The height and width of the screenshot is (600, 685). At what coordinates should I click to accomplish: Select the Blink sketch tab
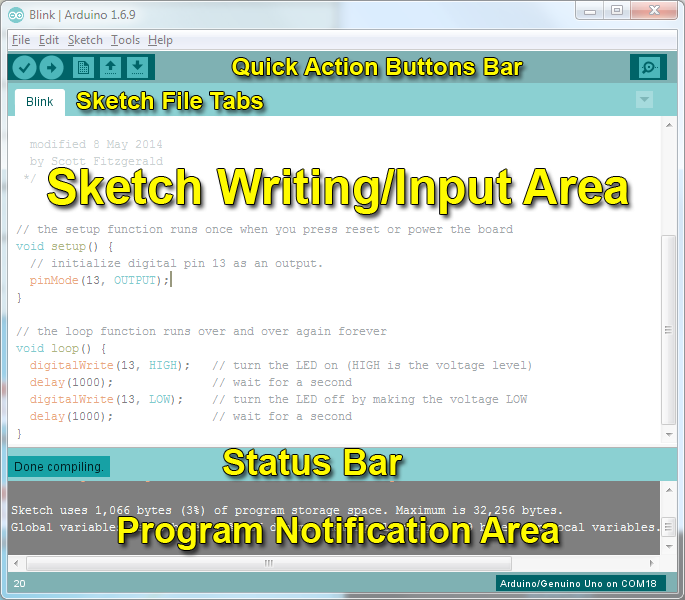[40, 102]
